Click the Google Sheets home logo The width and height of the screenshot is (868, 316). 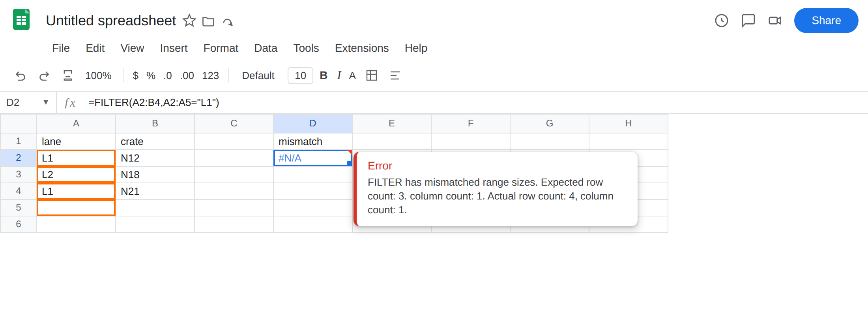(21, 20)
